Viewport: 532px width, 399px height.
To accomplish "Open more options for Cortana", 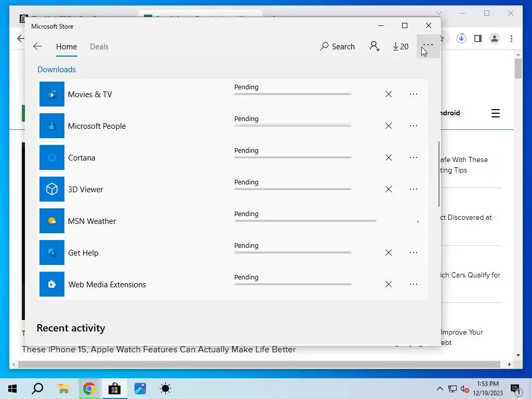I will tap(413, 157).
